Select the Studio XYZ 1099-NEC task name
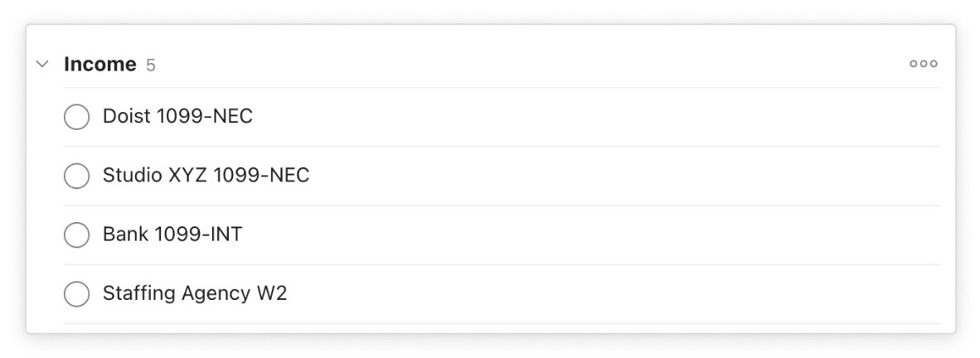Image resolution: width=980 pixels, height=358 pixels. tap(206, 176)
